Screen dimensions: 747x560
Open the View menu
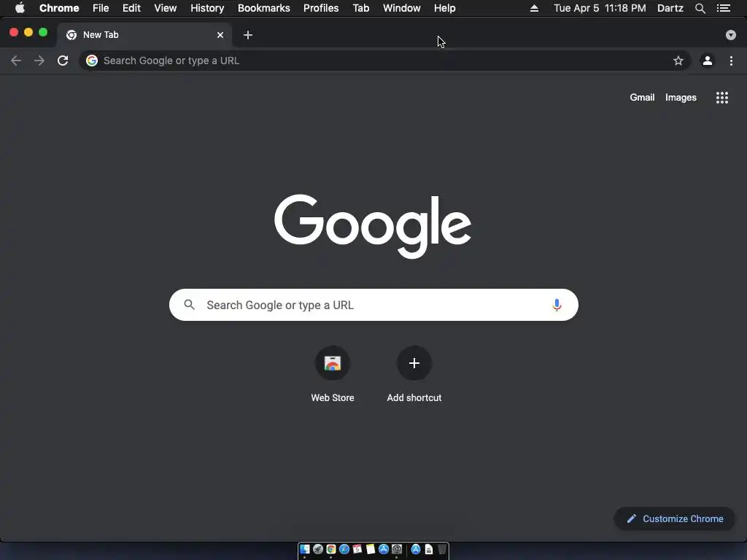point(166,8)
